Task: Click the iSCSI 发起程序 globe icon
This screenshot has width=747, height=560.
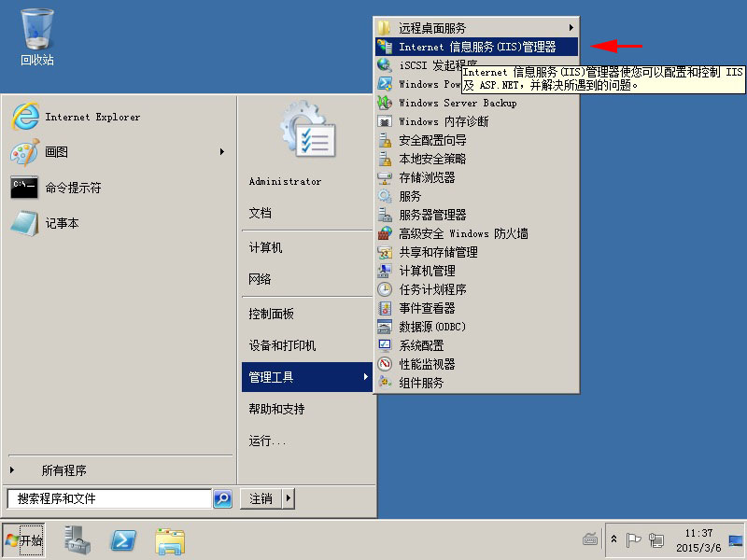Action: pos(385,65)
